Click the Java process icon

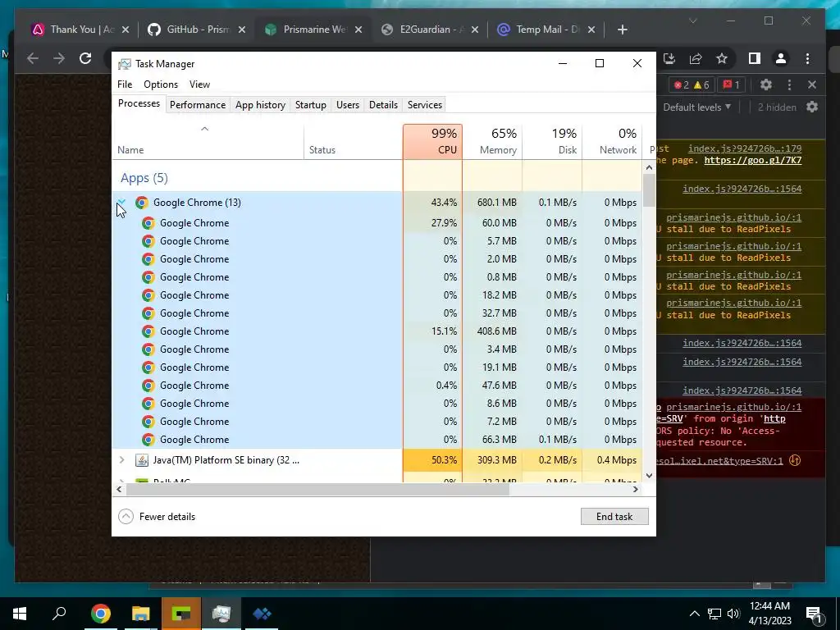click(141, 460)
